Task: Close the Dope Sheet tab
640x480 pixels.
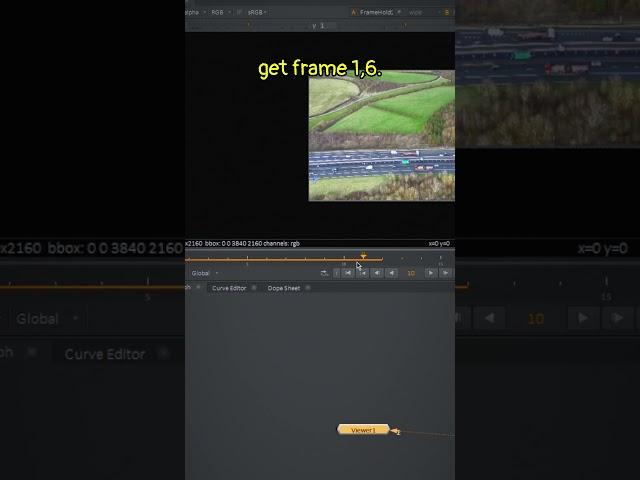Action: pos(308,288)
